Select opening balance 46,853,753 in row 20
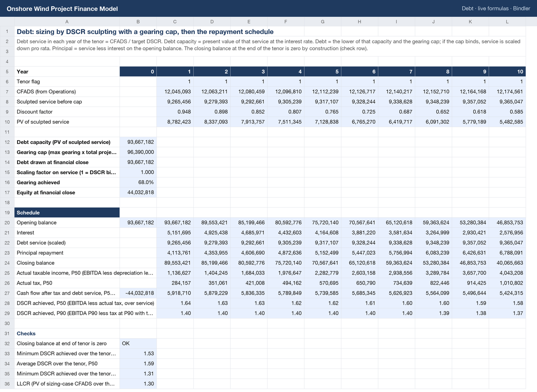 click(507, 222)
